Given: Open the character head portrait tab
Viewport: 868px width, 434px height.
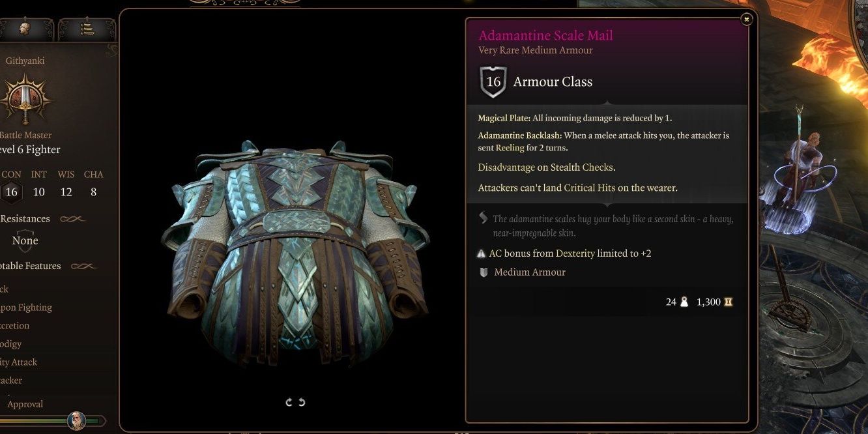Looking at the screenshot, I should pos(25,29).
